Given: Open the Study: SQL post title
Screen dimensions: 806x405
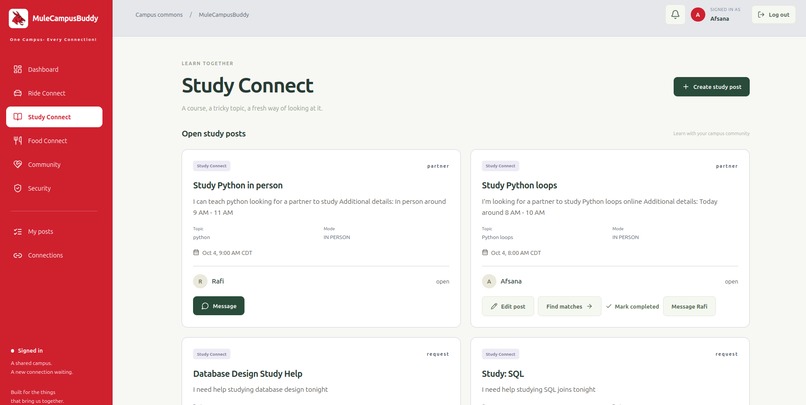Looking at the screenshot, I should click(x=503, y=374).
